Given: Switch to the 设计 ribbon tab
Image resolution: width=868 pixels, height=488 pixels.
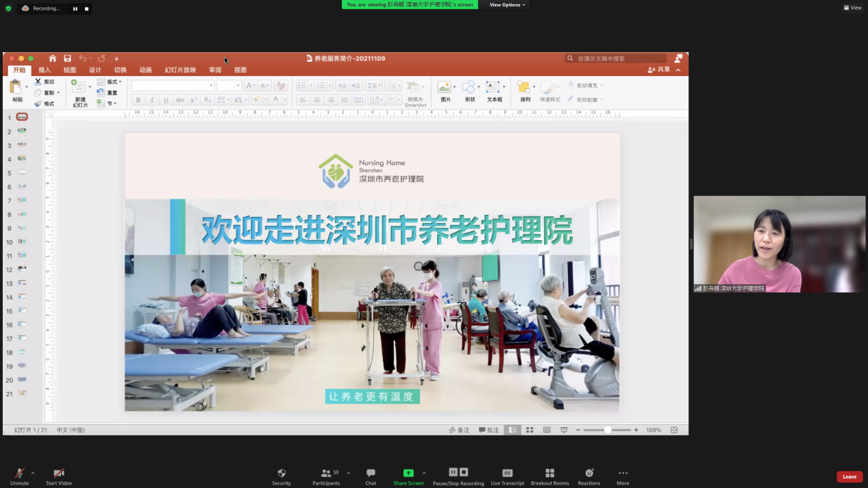Looking at the screenshot, I should pyautogui.click(x=95, y=70).
